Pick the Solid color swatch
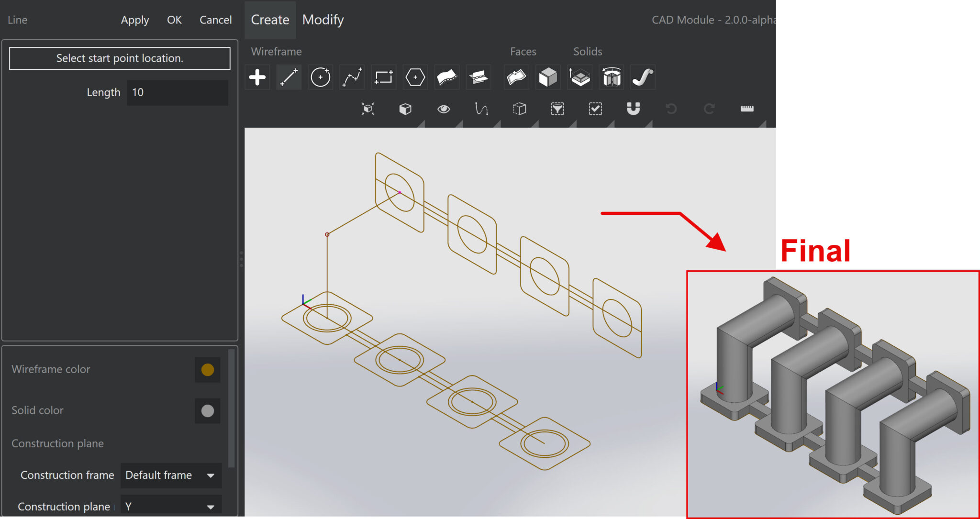Viewport: 980px width, 519px height. tap(208, 411)
